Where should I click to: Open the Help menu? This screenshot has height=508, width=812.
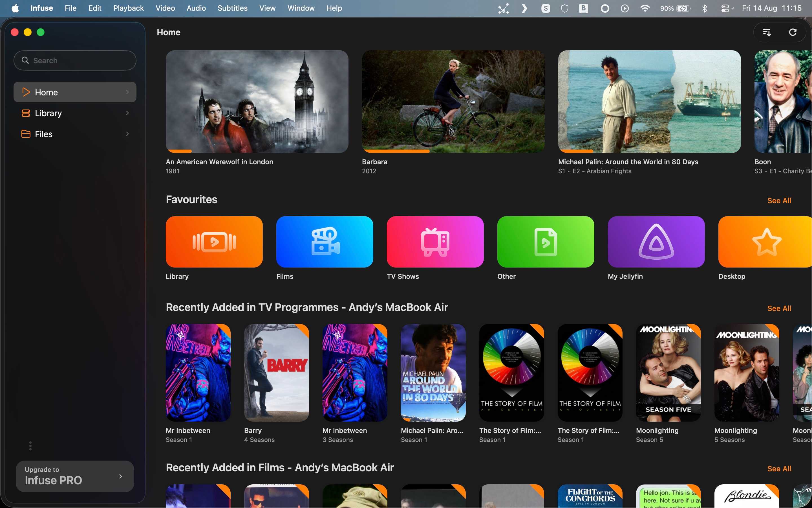pos(334,8)
